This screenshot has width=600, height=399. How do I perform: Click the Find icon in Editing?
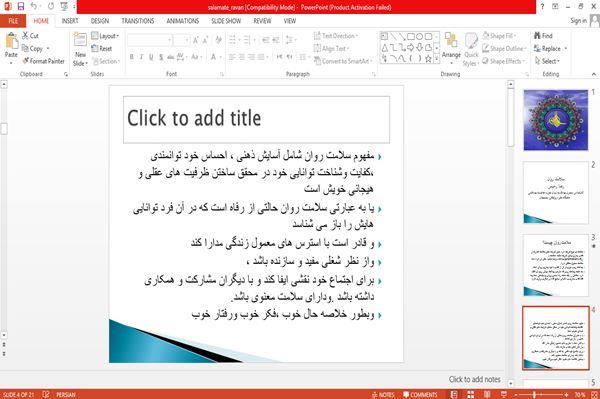(537, 36)
